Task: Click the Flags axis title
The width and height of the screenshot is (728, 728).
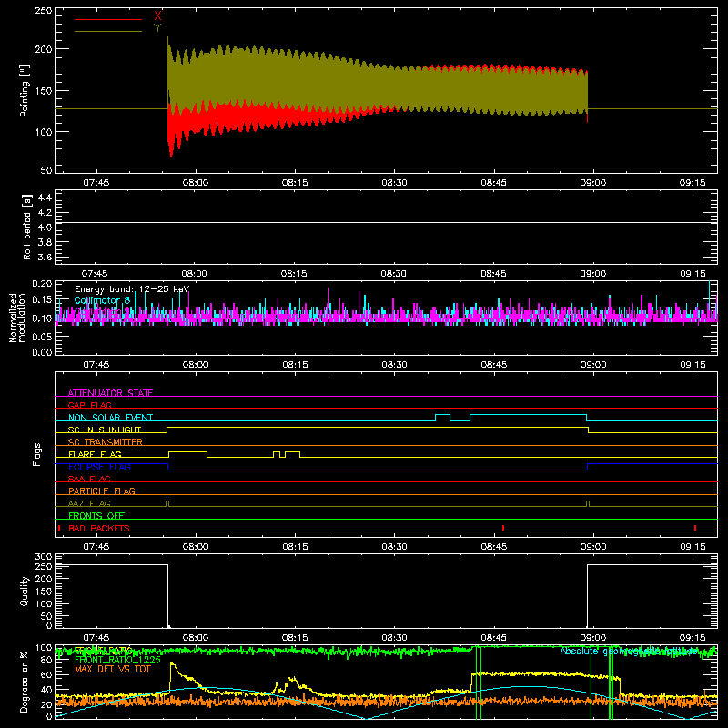Action: (36, 454)
